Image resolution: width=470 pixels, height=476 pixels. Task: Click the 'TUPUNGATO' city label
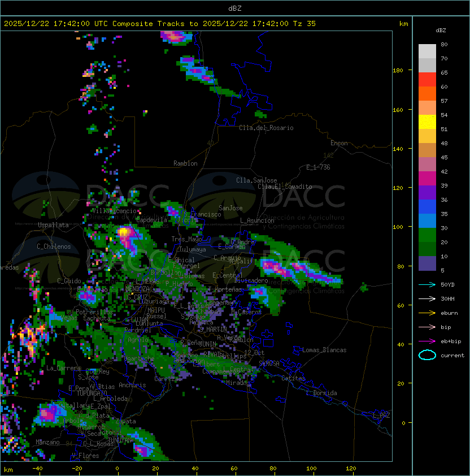[92, 393]
